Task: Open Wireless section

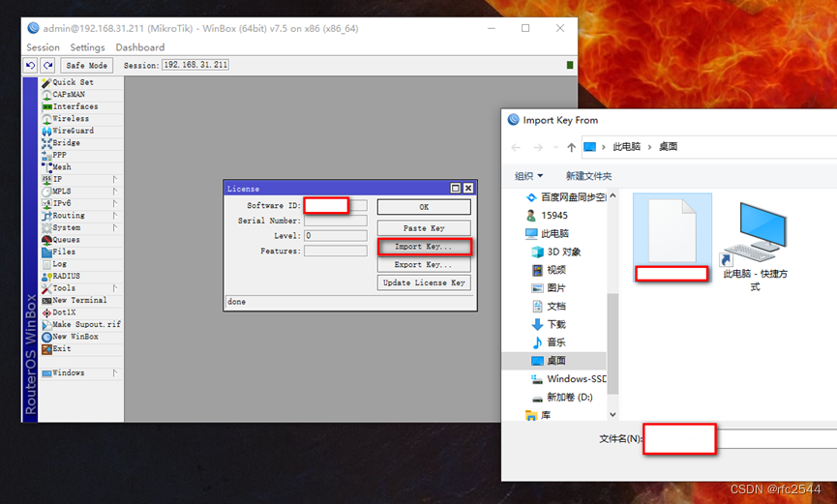Action: pyautogui.click(x=81, y=119)
